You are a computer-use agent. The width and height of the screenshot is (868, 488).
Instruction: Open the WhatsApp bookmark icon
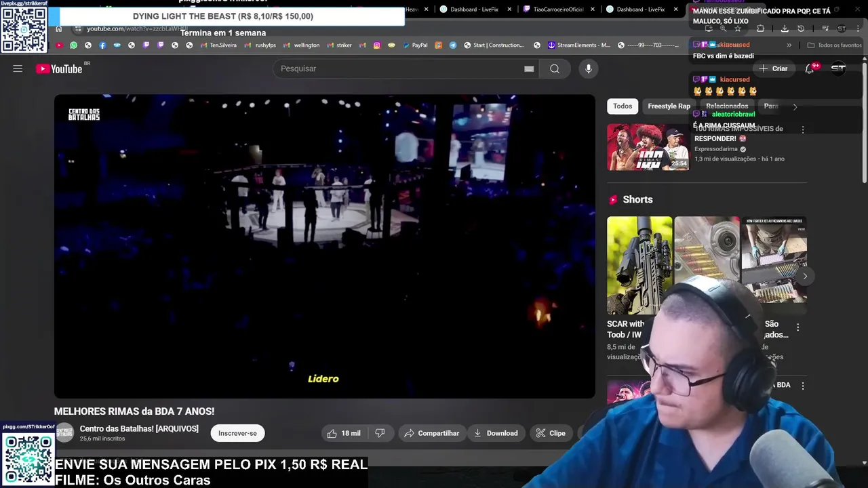pyautogui.click(x=73, y=45)
